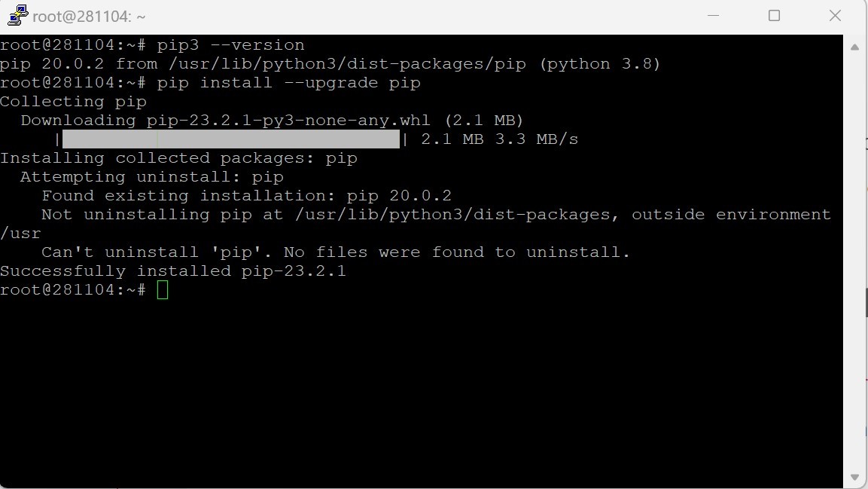Click the pip3 --version command text
868x489 pixels.
(230, 44)
